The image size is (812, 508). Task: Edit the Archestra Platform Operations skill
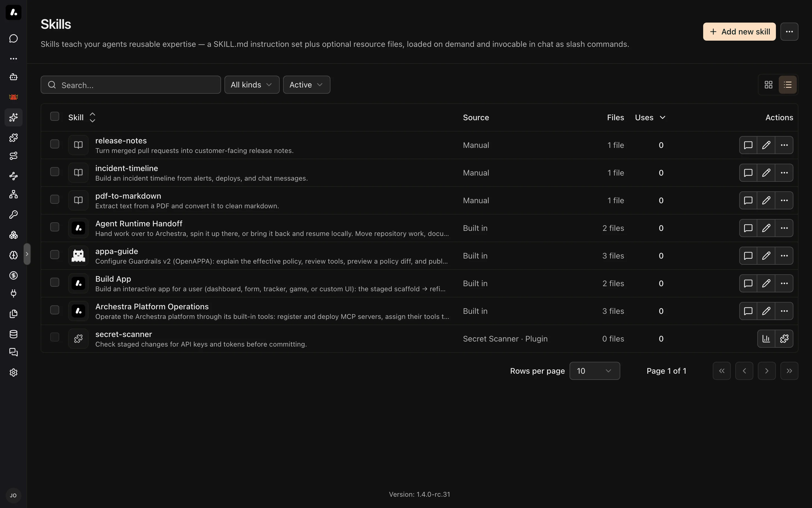coord(766,311)
